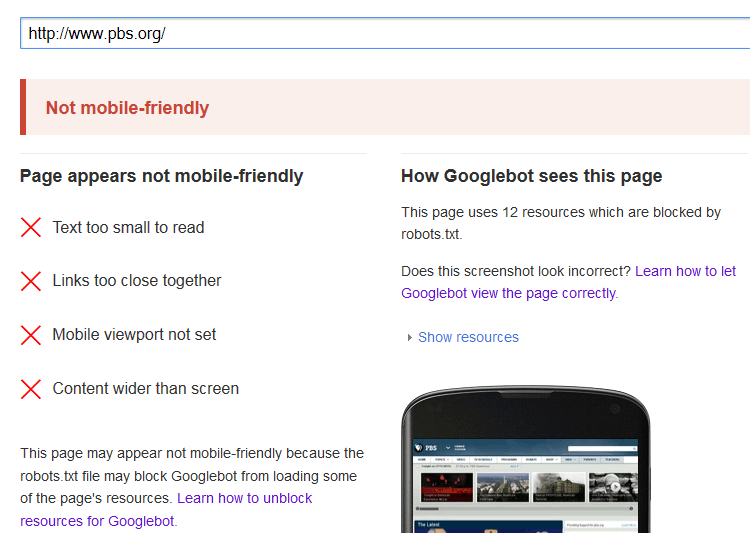Click the 12 resources blocked by robots.txt text
This screenshot has height=533, width=750.
point(561,223)
